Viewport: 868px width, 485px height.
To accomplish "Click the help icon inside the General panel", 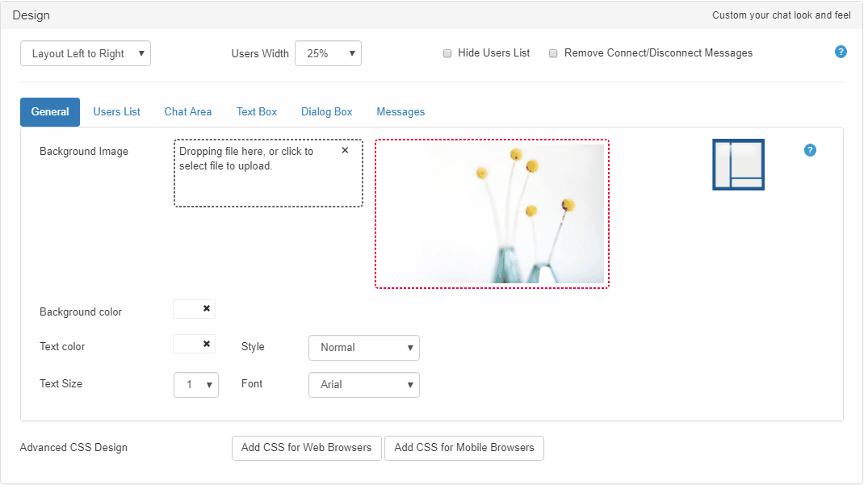I will coord(811,150).
